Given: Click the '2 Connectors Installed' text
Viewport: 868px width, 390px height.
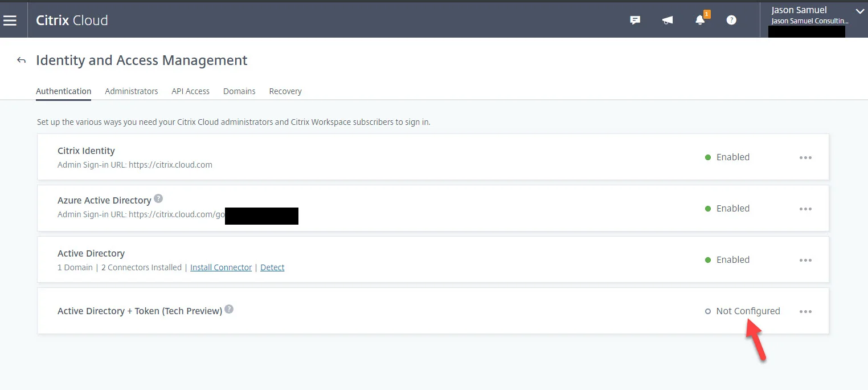Looking at the screenshot, I should coord(141,267).
